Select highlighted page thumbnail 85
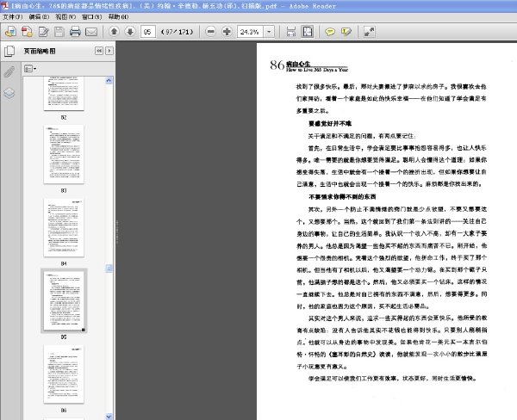The image size is (517, 420). click(64, 300)
